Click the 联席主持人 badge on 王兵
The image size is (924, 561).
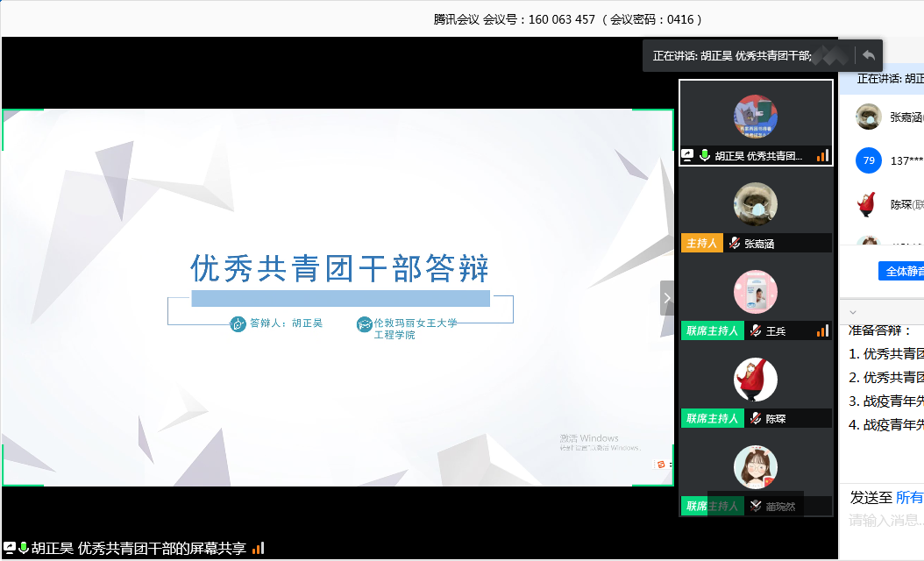coord(712,331)
